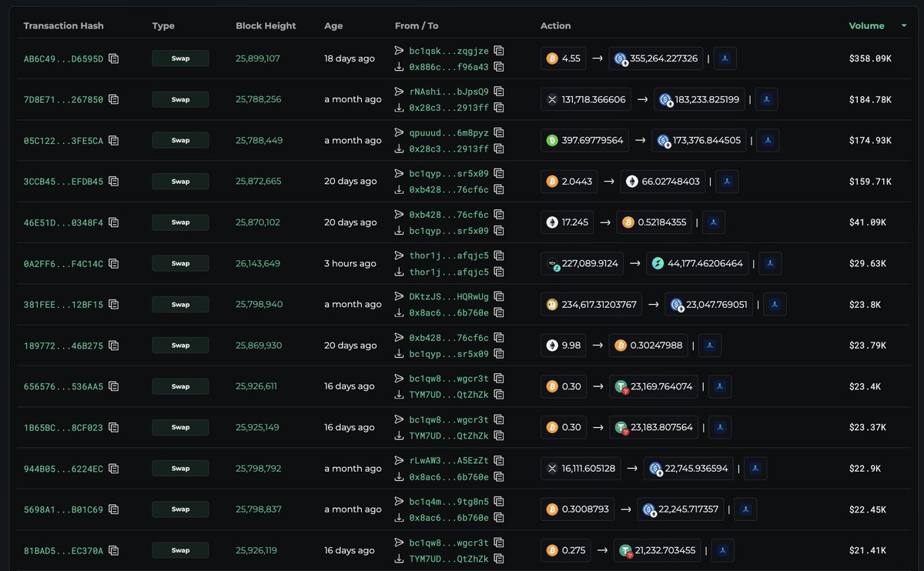924x571 pixels.
Task: Open block height 25,872,665
Action: click(259, 182)
